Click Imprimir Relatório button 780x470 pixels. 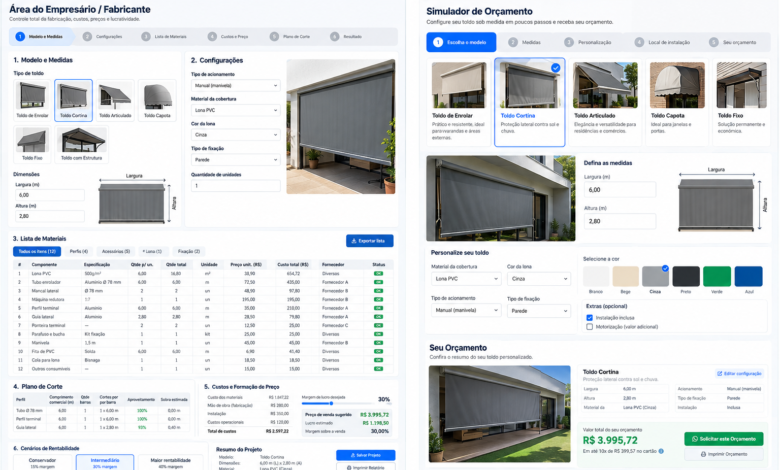366,467
